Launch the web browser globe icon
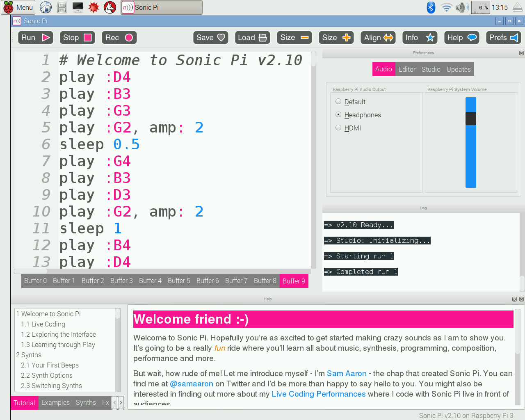This screenshot has width=525, height=420. coord(46,7)
